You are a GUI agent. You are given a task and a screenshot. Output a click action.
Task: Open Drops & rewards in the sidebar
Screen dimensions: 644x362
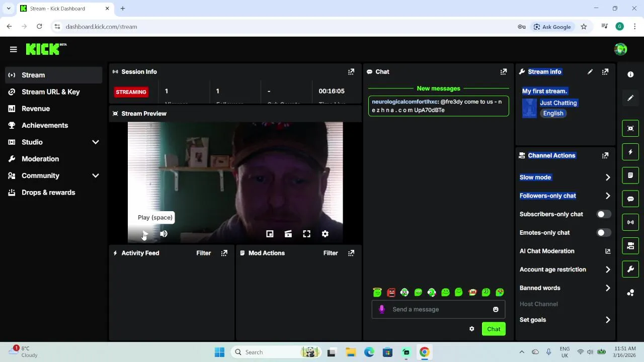53,193
